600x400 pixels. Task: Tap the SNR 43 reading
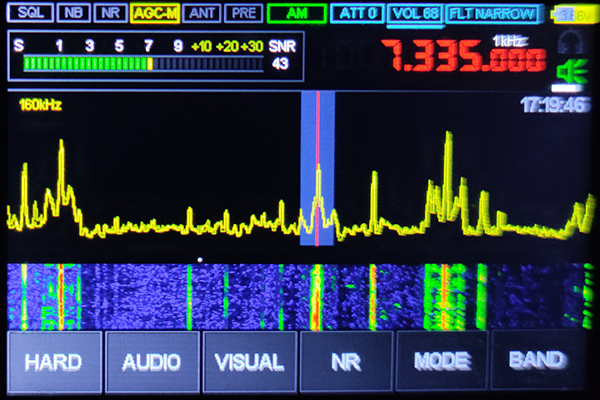(x=282, y=54)
